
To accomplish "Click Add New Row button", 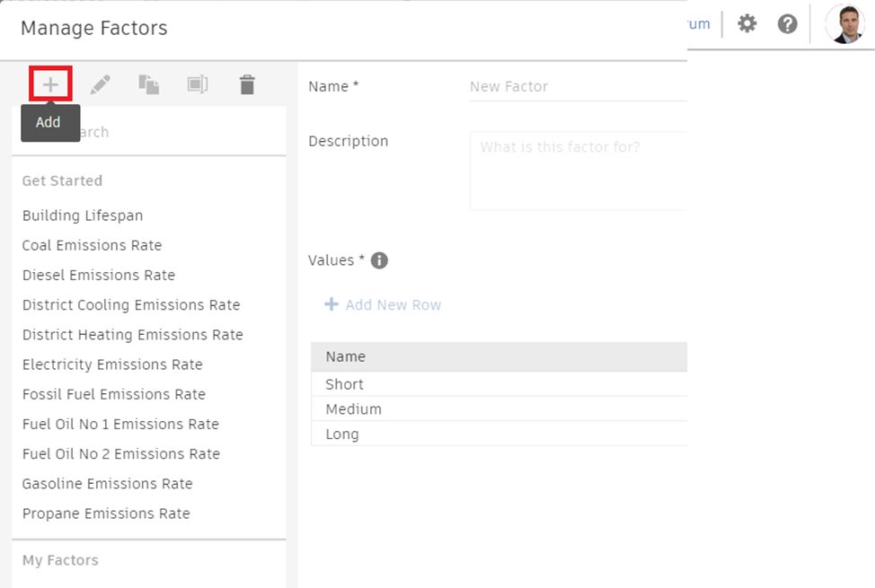I will 384,305.
